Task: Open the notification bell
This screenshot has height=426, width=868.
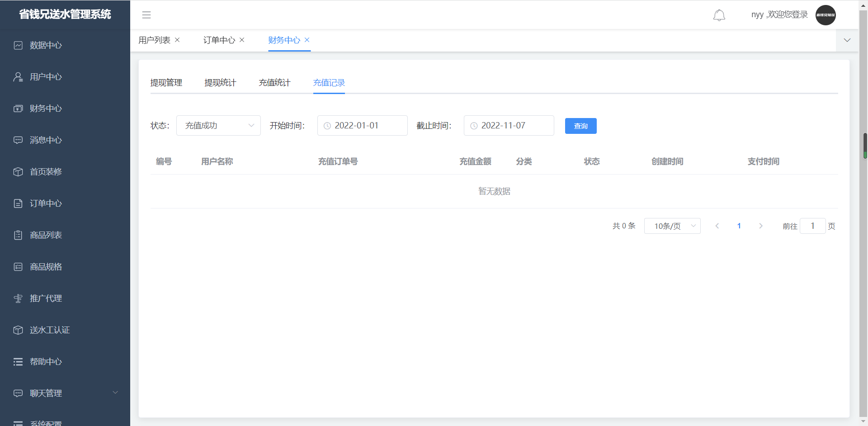Action: (x=719, y=15)
